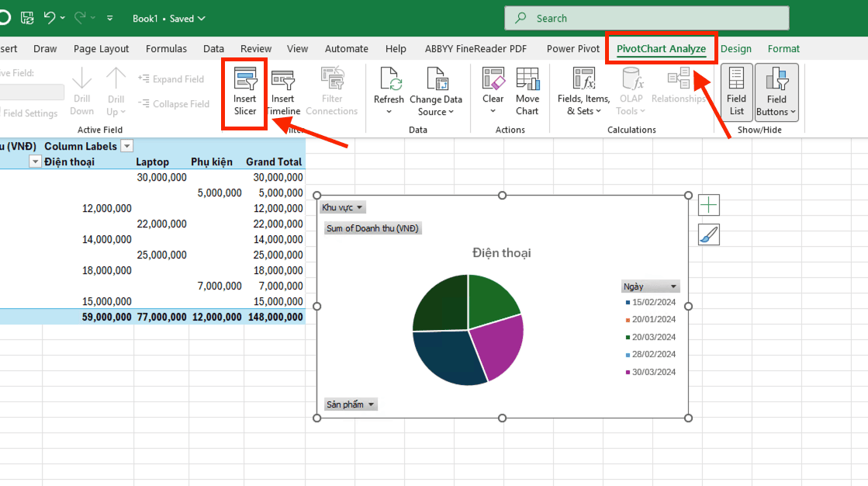Toggle Chart Elements with the plus icon
Image resolution: width=868 pixels, height=486 pixels.
pyautogui.click(x=708, y=204)
